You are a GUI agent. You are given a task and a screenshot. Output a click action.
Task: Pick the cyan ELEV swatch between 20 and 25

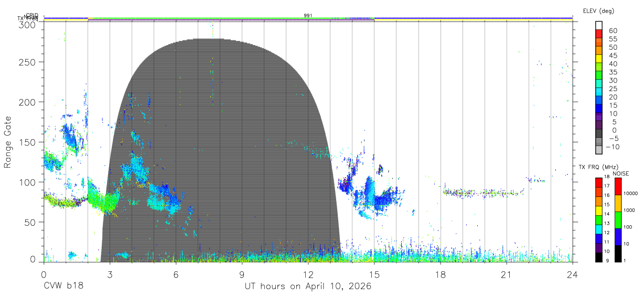599,92
